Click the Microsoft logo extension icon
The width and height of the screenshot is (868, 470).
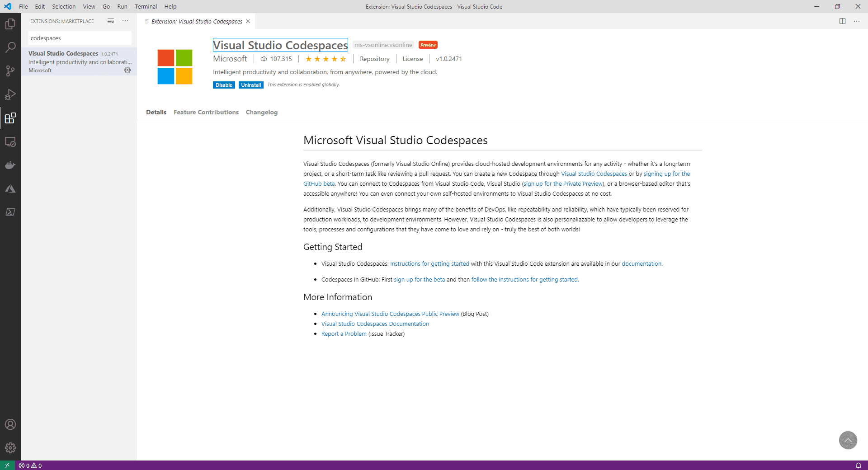[x=175, y=67]
